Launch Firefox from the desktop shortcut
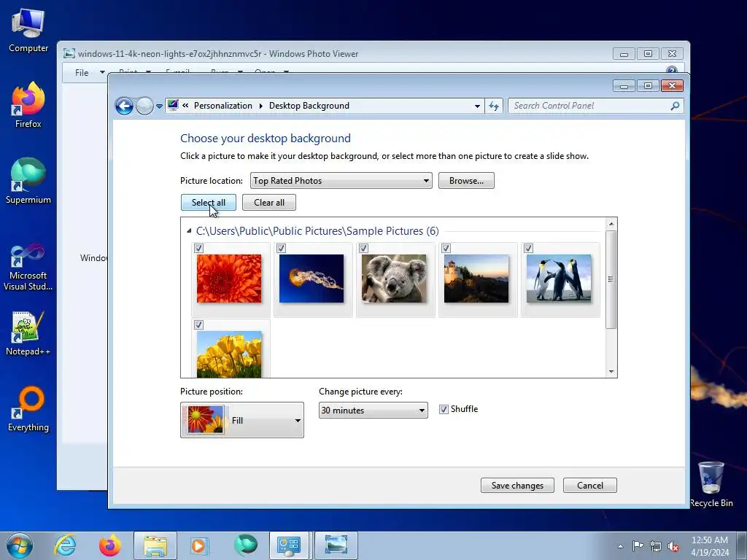The height and width of the screenshot is (560, 747). (x=28, y=105)
